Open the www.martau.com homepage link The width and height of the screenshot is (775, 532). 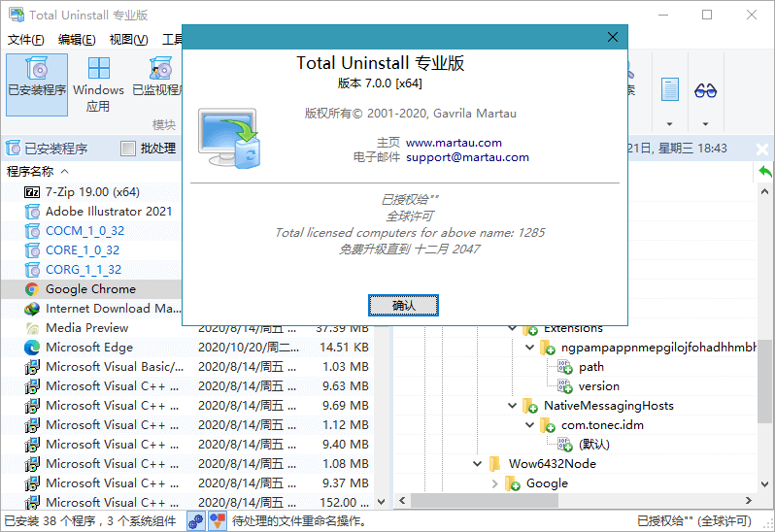pyautogui.click(x=454, y=143)
